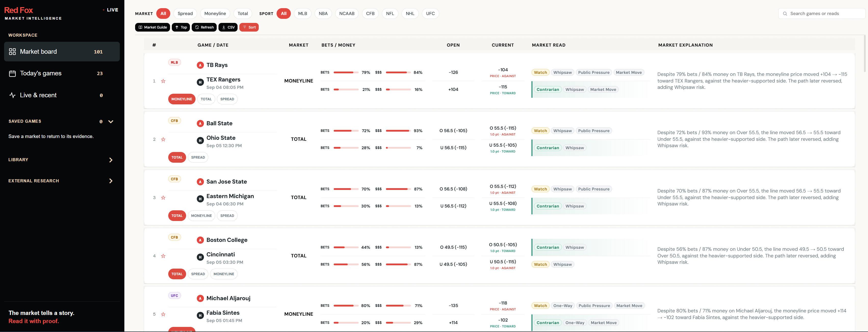Refresh the market board
868x332 pixels.
tap(204, 27)
